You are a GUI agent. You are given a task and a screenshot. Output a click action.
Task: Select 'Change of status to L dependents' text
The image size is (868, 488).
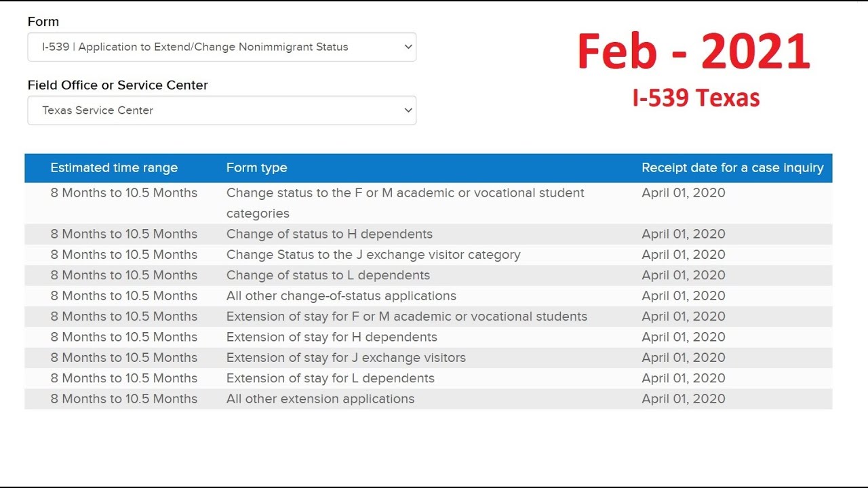[x=328, y=275]
